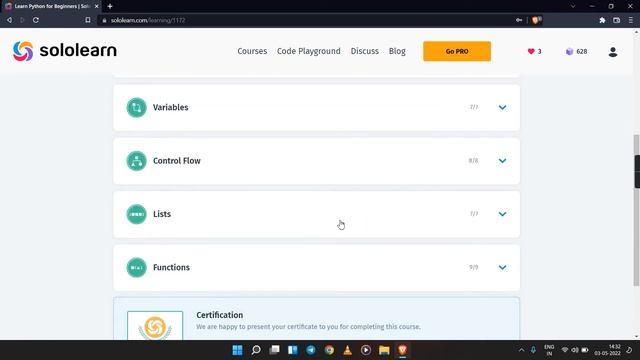Open Courses in the navigation

pos(252,51)
